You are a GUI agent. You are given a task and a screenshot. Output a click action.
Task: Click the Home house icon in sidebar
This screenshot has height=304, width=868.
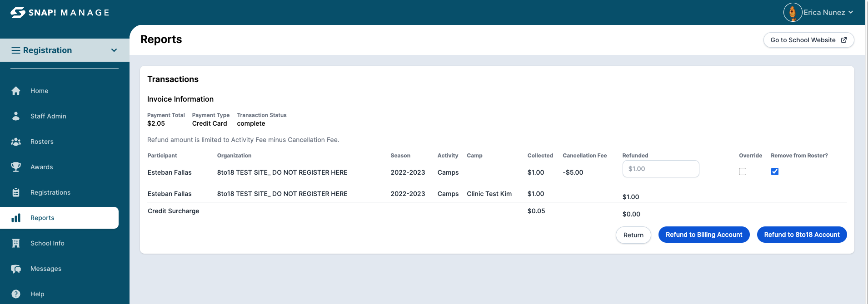point(16,91)
